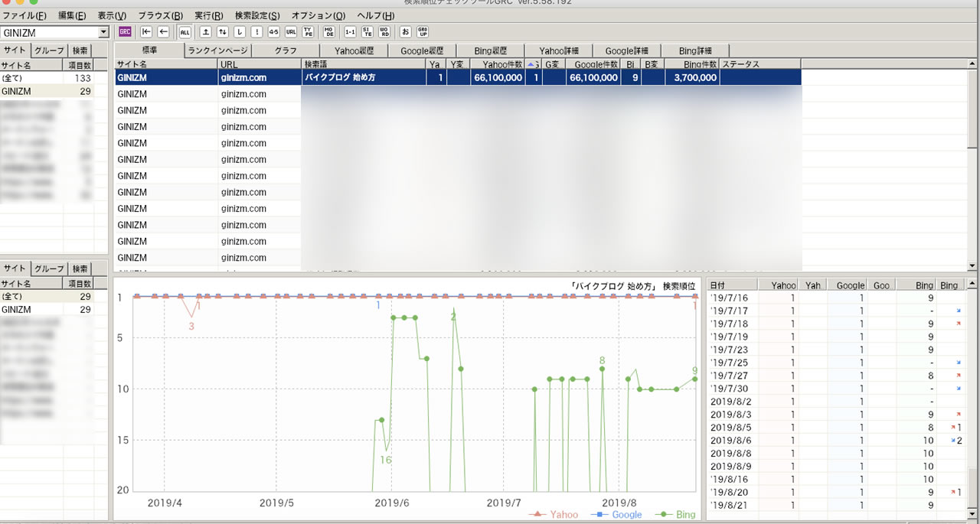Click the URL toolbar icon

(x=290, y=32)
